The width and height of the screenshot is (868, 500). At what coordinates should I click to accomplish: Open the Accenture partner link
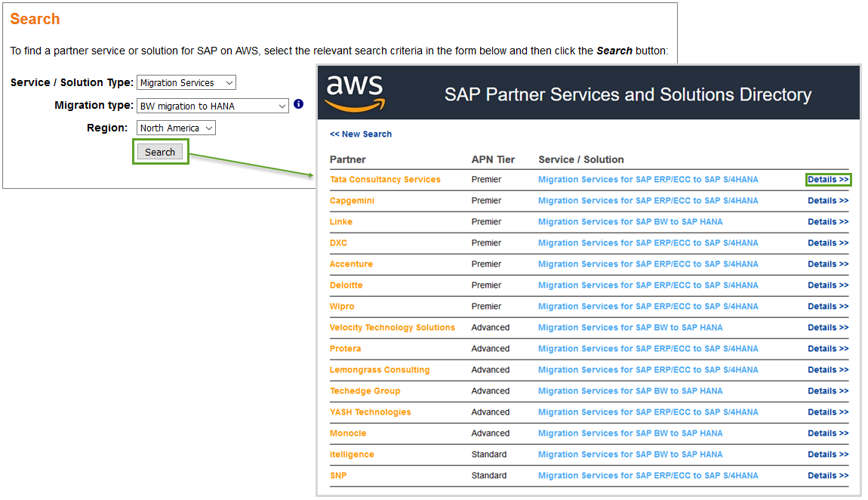click(351, 264)
